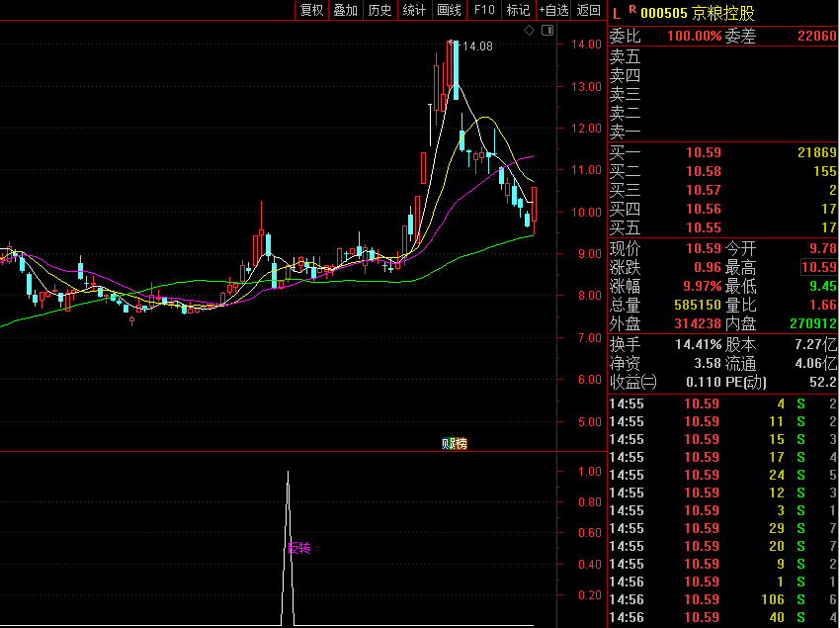Open the 叠加 overlay option
The height and width of the screenshot is (628, 840).
point(346,10)
